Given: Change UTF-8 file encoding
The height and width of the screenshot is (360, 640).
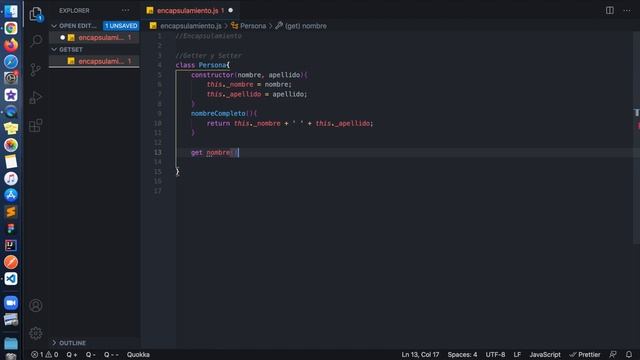Looking at the screenshot, I should click(x=495, y=354).
